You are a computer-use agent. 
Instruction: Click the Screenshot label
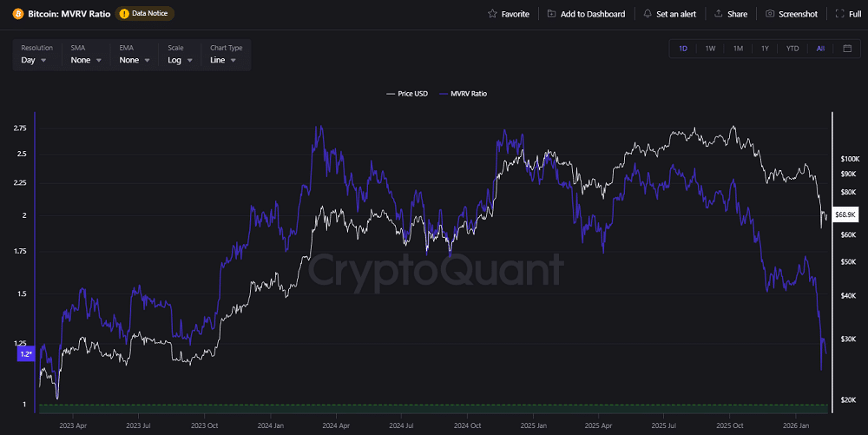(798, 14)
